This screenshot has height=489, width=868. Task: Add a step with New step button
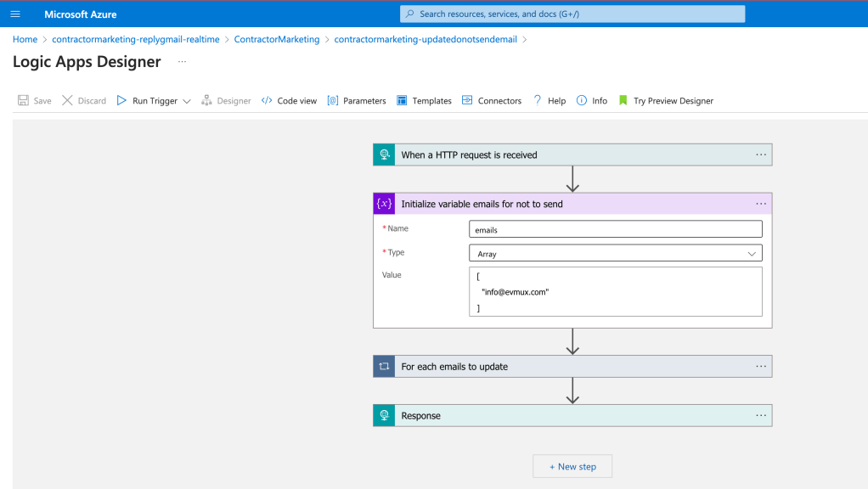[572, 466]
